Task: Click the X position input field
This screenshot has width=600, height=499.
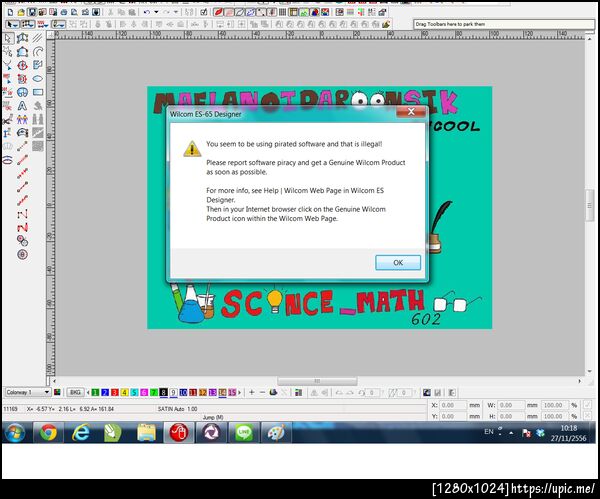Action: [453, 405]
